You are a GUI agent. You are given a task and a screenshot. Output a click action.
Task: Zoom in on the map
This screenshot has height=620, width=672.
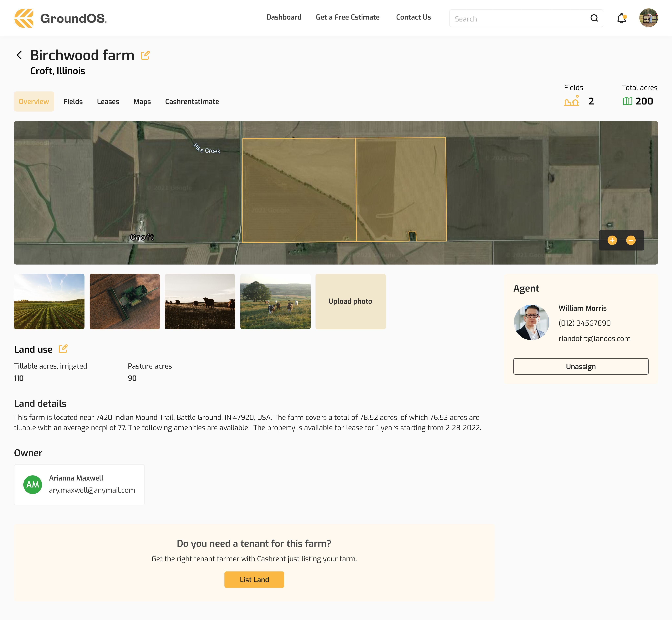[612, 240]
